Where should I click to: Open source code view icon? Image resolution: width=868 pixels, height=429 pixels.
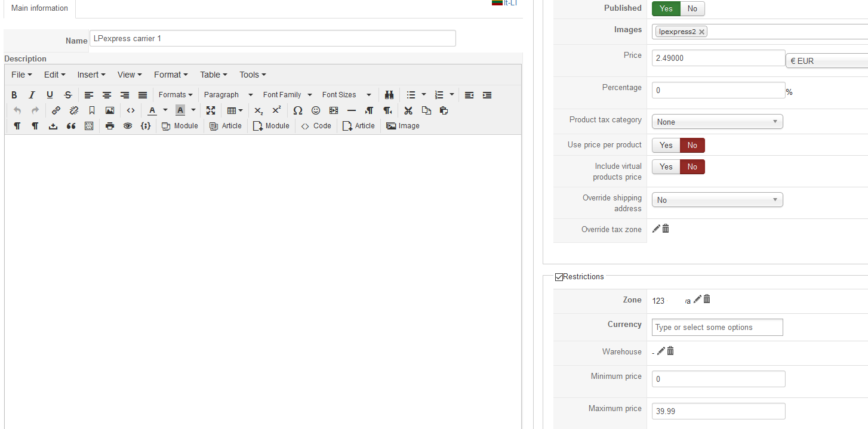point(131,110)
